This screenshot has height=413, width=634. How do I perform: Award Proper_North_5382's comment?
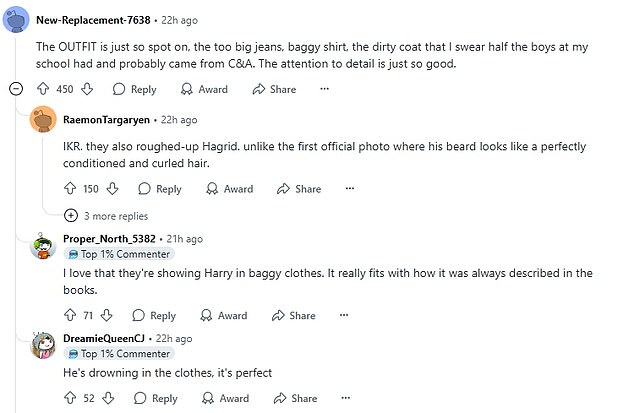223,316
